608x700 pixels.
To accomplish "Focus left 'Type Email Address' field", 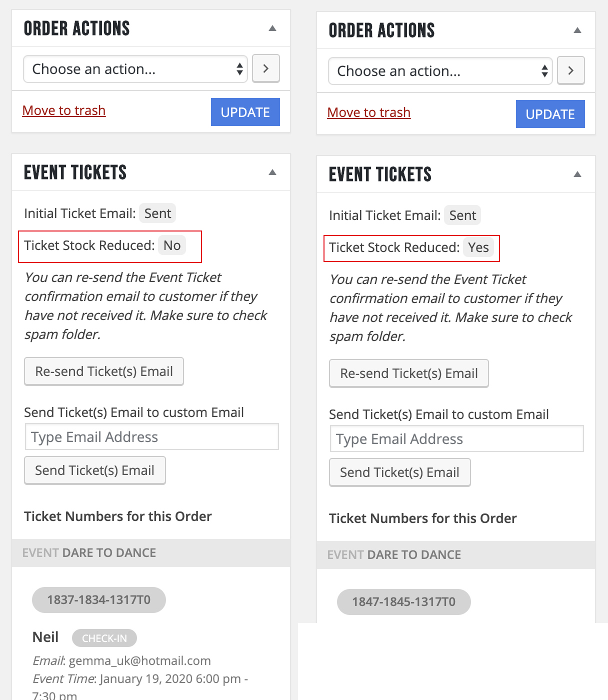I will coord(152,437).
